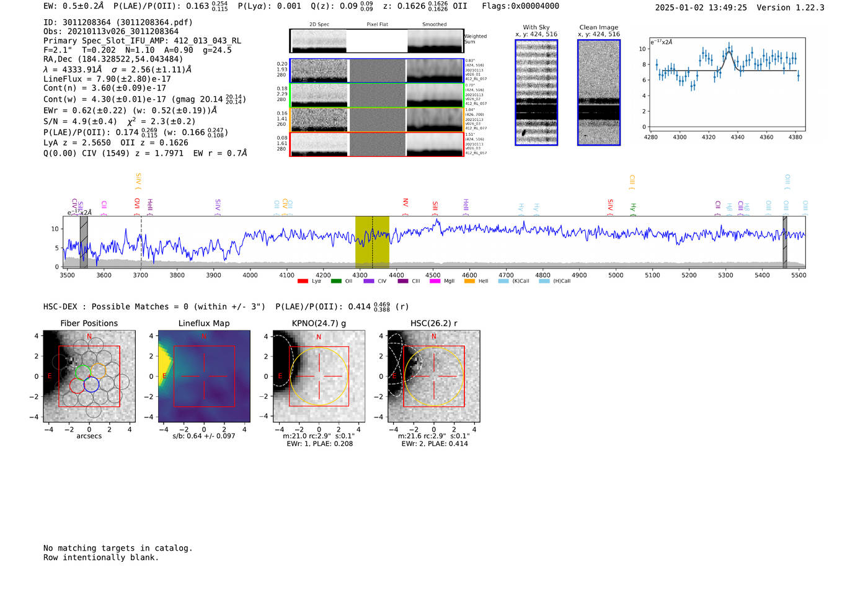Screen dimensions: 868x591
Task: Click the s/b: 0.64 +/- 0.097 caption
Action: click(204, 436)
